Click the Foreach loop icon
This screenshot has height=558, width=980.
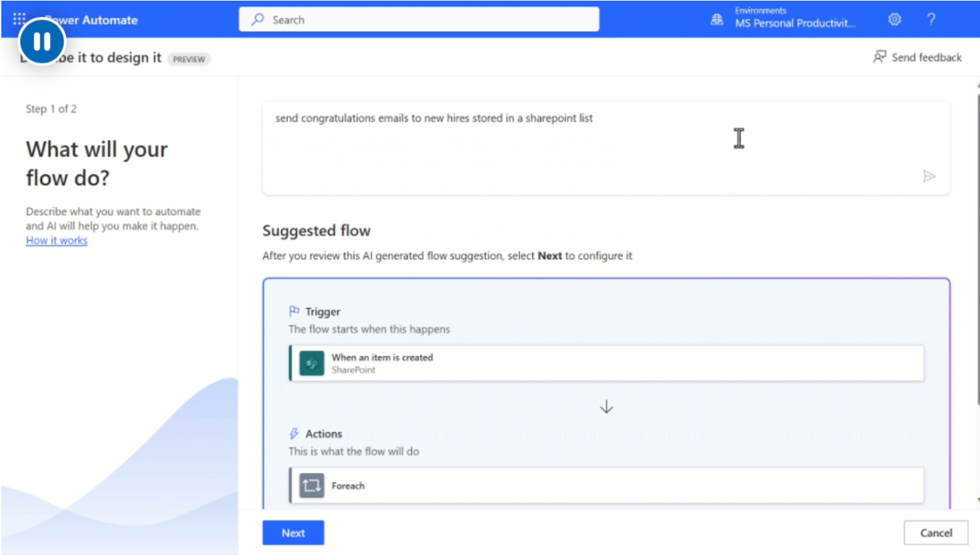click(310, 485)
